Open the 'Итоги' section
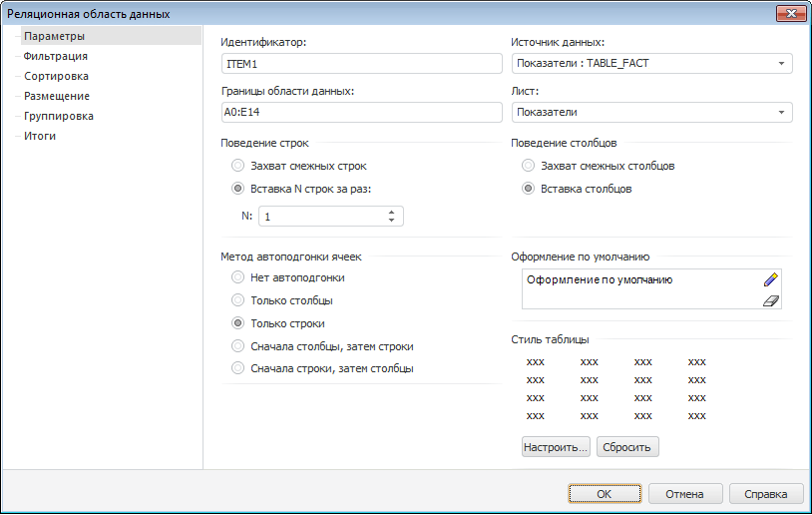812x515 pixels. click(x=40, y=136)
